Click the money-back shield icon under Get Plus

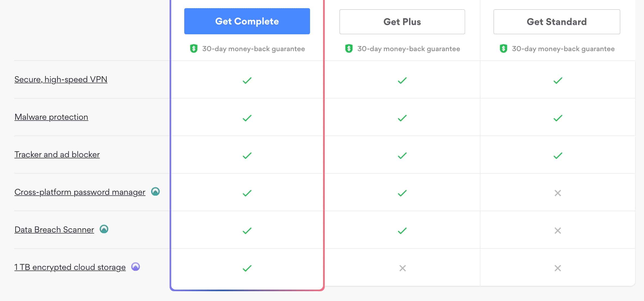[349, 49]
